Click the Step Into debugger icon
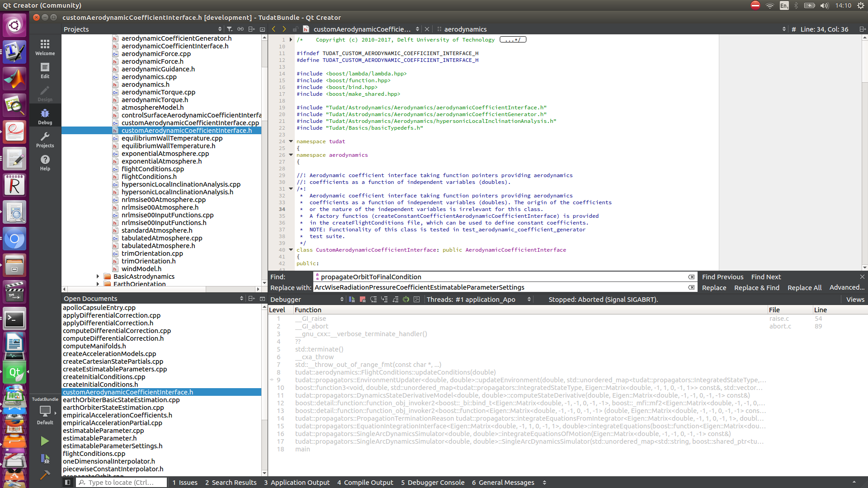This screenshot has width=868, height=488. click(x=384, y=299)
